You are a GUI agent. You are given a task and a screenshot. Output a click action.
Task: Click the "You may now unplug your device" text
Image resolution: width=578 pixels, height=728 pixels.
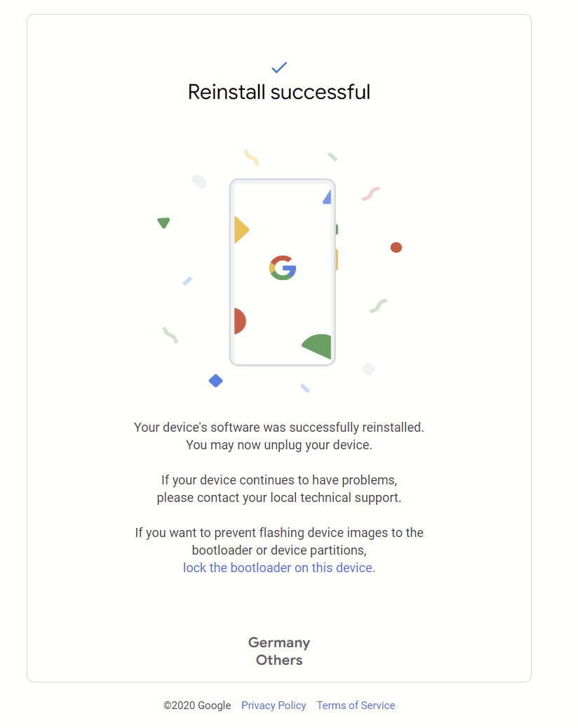[x=279, y=444]
